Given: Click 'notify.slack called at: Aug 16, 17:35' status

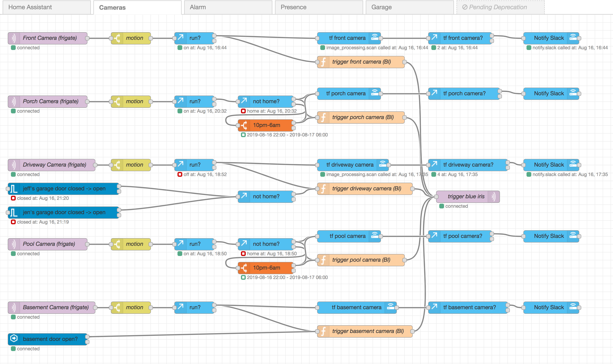Looking at the screenshot, I should (570, 175).
